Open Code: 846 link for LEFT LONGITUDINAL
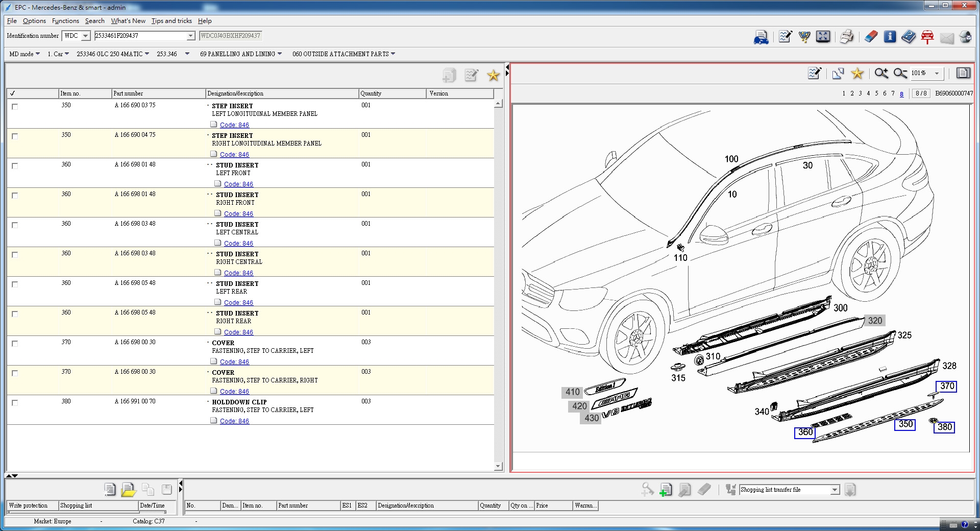The height and width of the screenshot is (531, 980). [x=234, y=125]
